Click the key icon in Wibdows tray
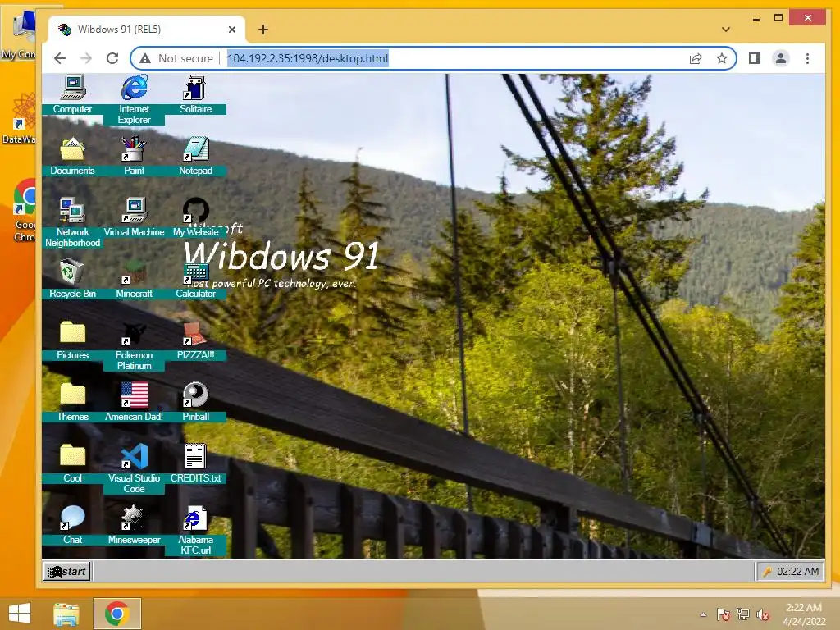 pyautogui.click(x=767, y=572)
